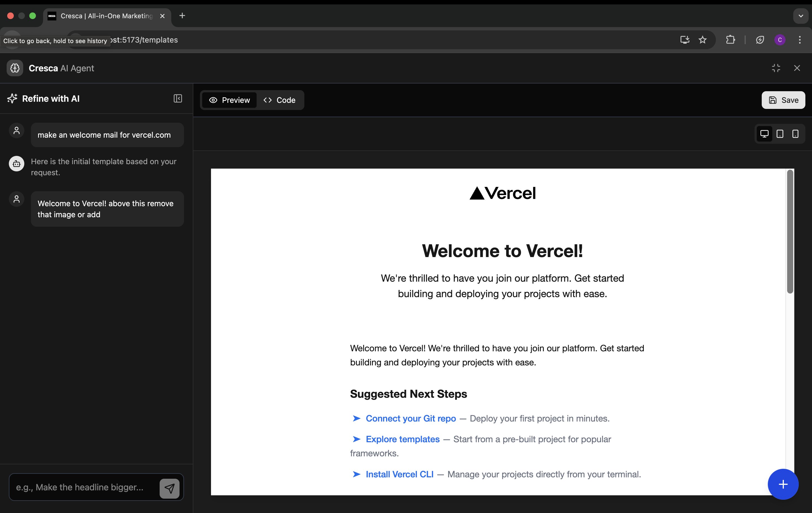Screen dimensions: 812x513
Task: Collapse the Refine with AI sidebar
Action: (x=178, y=99)
